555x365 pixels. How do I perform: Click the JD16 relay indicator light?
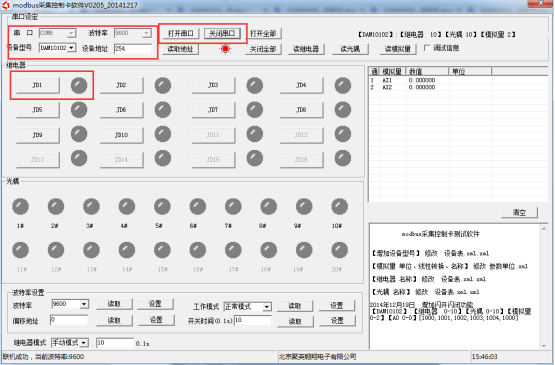click(x=343, y=158)
